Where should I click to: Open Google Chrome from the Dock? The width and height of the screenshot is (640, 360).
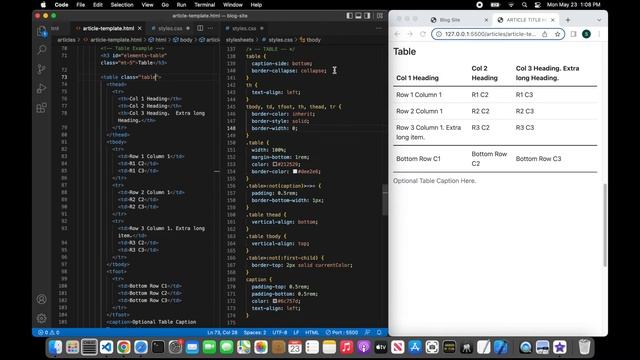[x=124, y=347]
